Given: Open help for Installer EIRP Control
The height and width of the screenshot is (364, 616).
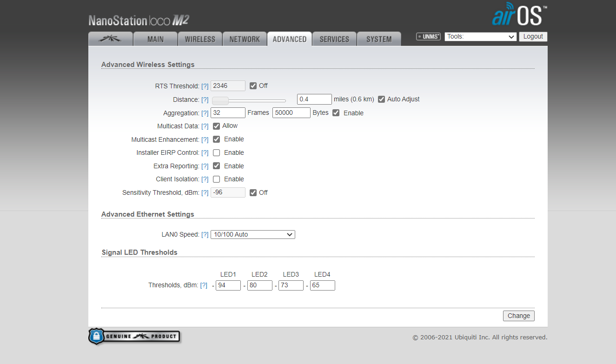Looking at the screenshot, I should coord(205,152).
